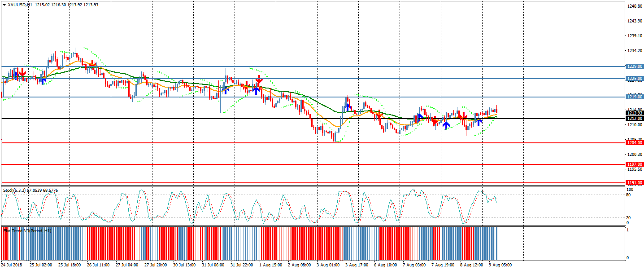This screenshot has width=644, height=270.
Task: Click the Flat Trend V3 indicator label
Action: (27, 230)
